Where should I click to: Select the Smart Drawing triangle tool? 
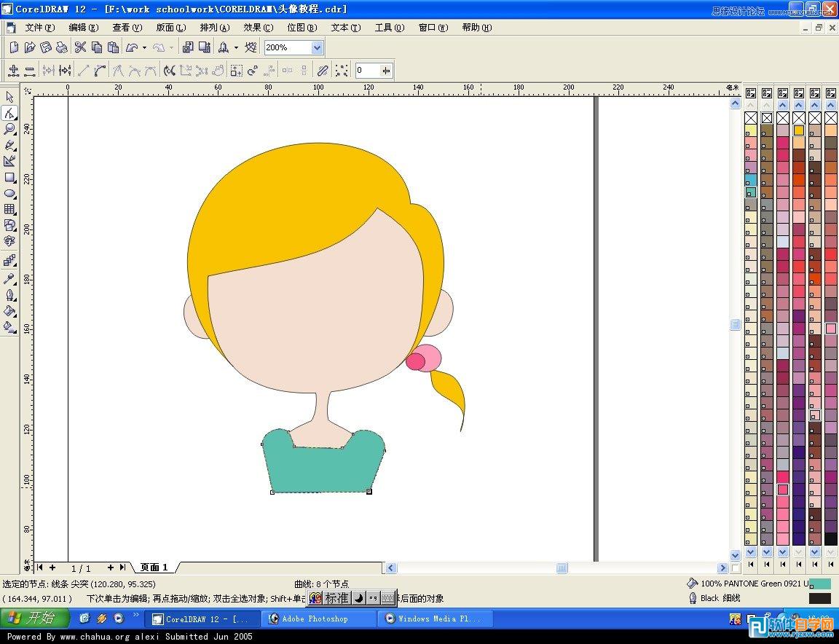(x=9, y=161)
